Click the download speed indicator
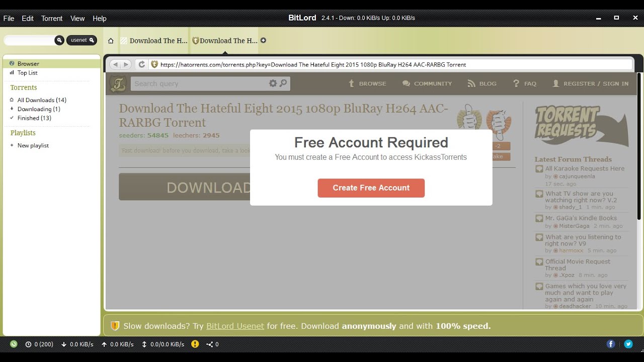644x362 pixels. [x=77, y=344]
